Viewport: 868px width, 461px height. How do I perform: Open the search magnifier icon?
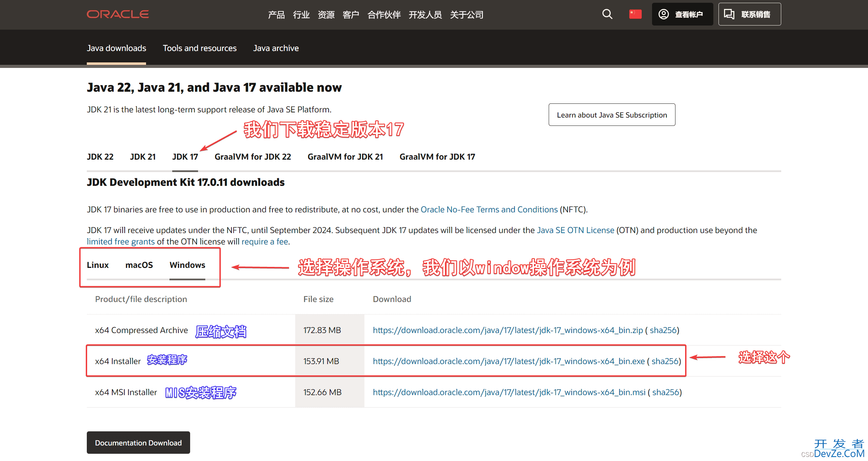click(x=607, y=14)
